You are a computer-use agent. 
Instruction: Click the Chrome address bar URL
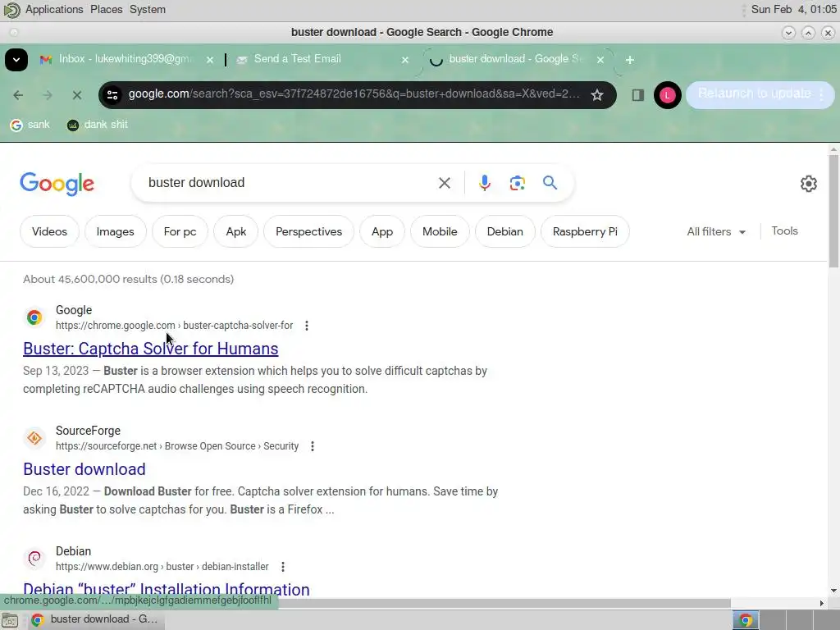[354, 94]
